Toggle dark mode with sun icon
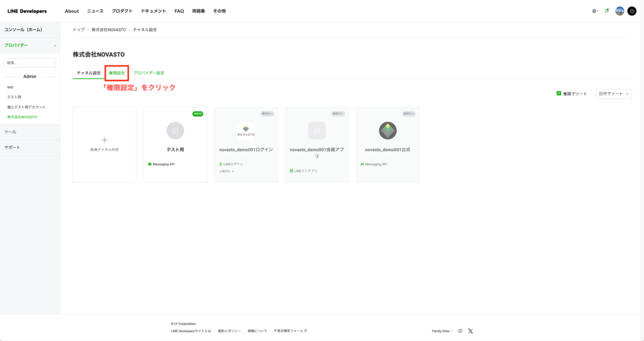Viewport: 644px width, 341px height. pyautogui.click(x=631, y=11)
